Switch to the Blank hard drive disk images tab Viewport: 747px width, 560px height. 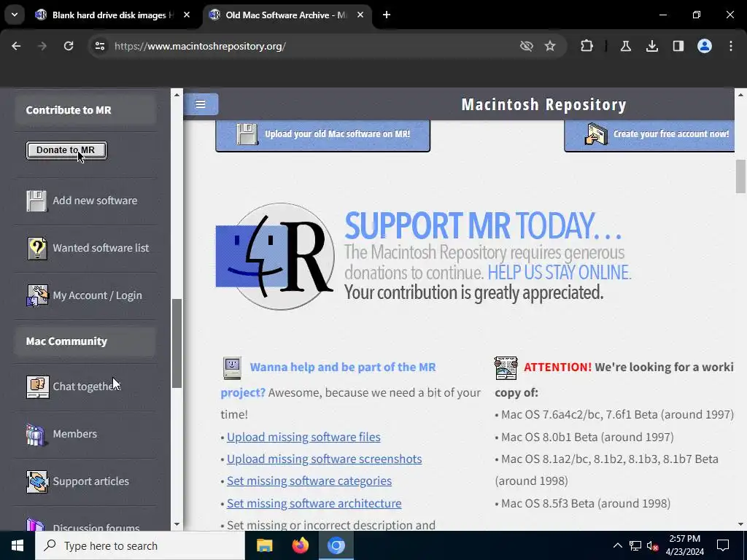113,15
